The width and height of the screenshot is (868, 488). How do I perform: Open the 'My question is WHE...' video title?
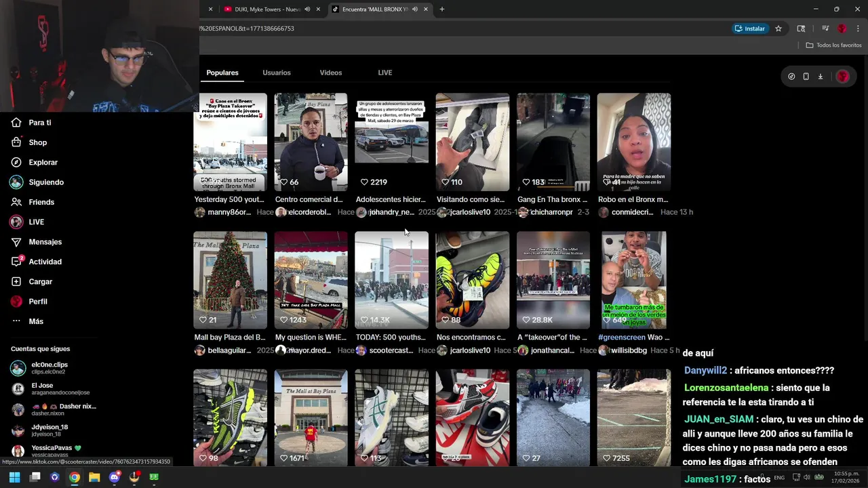tap(311, 337)
